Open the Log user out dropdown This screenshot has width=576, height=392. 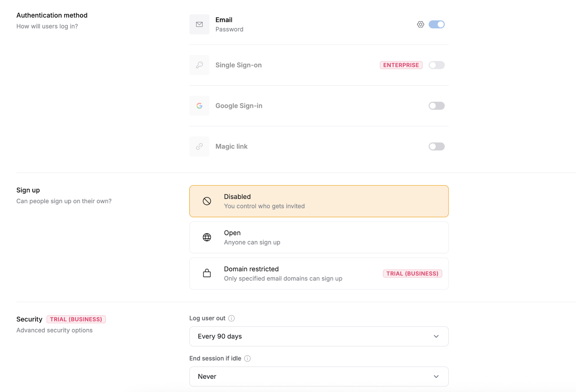tap(319, 336)
